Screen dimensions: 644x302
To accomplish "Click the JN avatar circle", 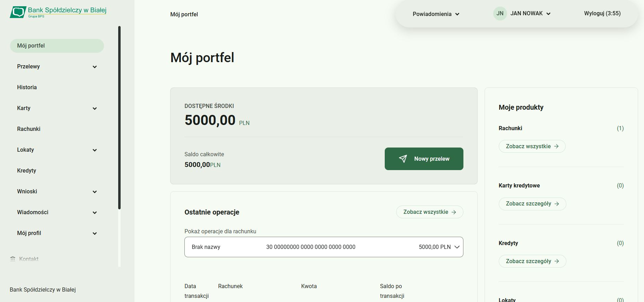I will [499, 14].
